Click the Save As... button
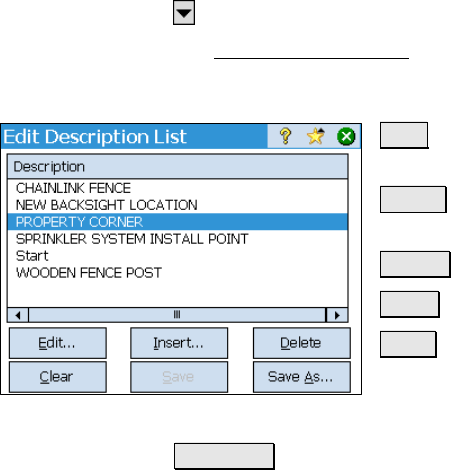 pos(302,377)
